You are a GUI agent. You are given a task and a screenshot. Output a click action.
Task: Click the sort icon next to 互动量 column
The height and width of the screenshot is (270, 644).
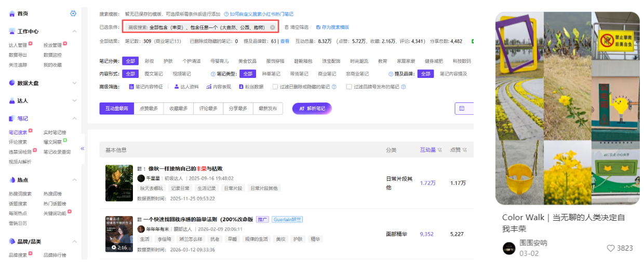point(440,150)
